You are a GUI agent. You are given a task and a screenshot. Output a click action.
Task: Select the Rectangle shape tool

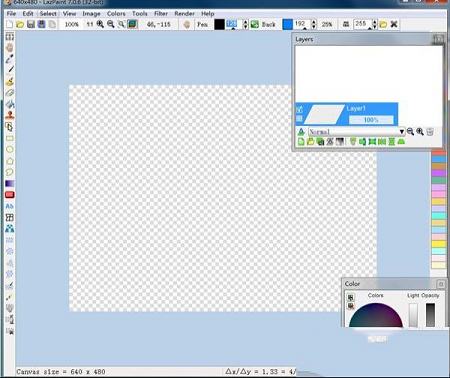point(10,138)
